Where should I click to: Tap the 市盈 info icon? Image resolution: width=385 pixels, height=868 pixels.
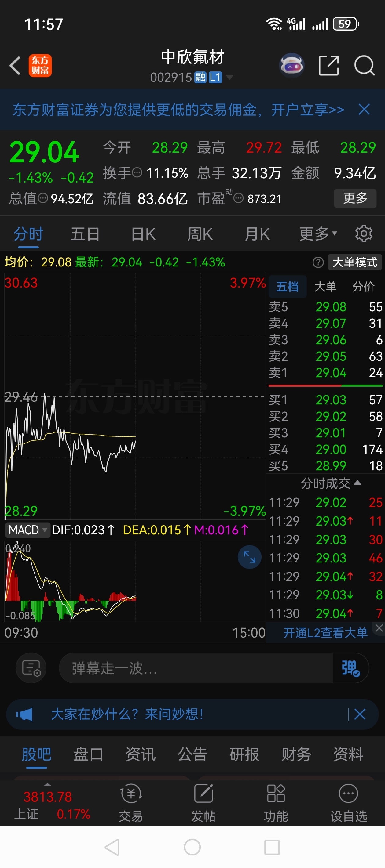pyautogui.click(x=239, y=198)
